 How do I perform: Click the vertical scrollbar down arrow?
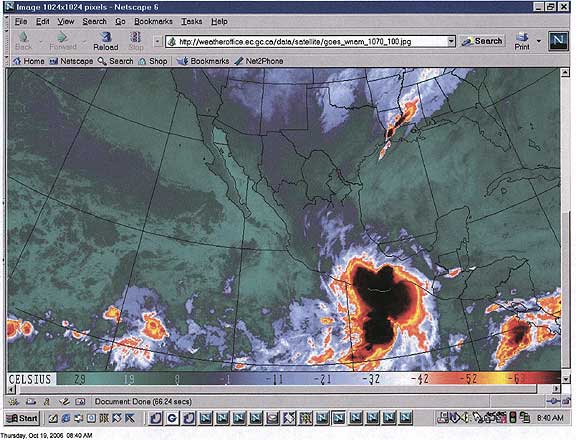pyautogui.click(x=565, y=378)
